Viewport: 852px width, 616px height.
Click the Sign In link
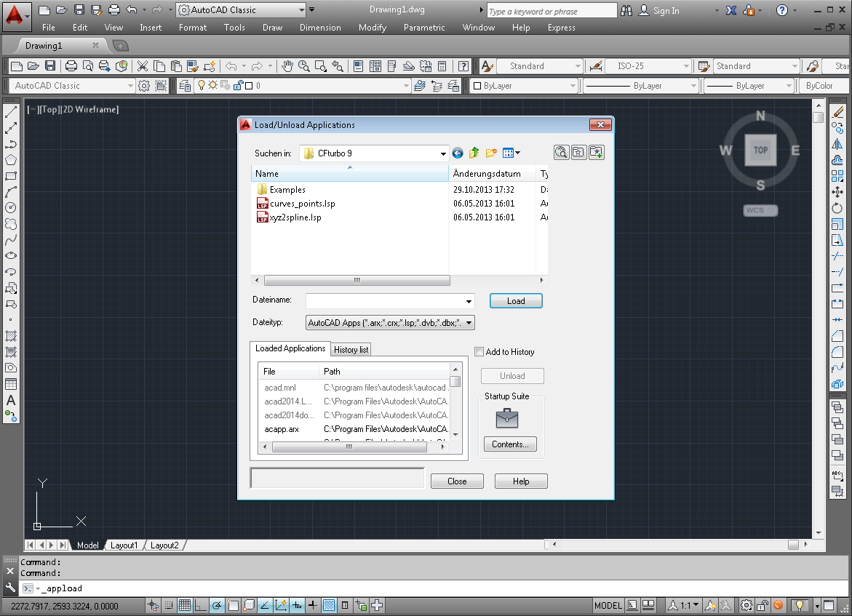[666, 11]
